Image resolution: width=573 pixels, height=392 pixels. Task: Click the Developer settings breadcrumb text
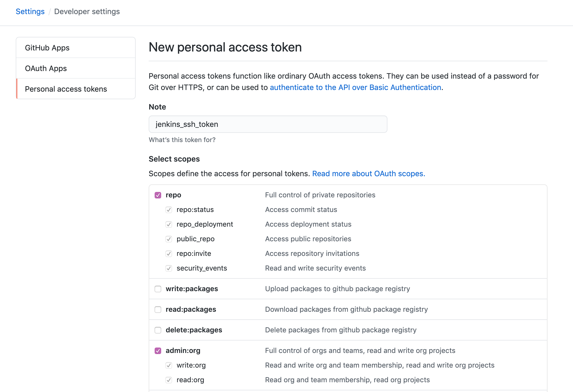pos(87,11)
